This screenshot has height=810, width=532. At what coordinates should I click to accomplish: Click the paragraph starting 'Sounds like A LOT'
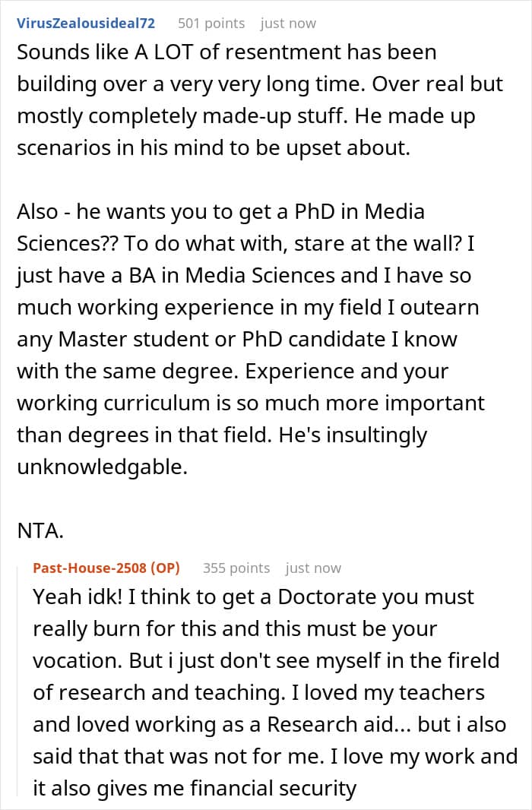(x=260, y=100)
